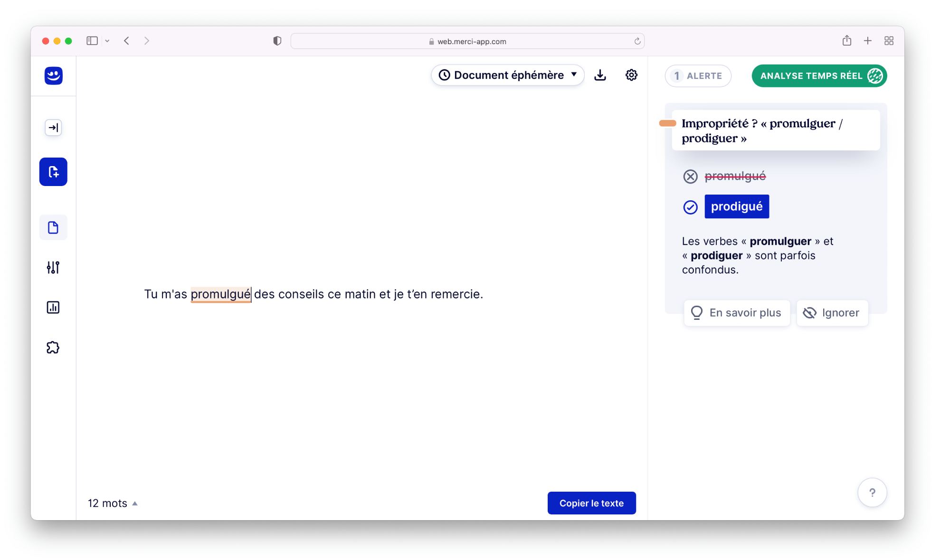Accept the suggested word prodigué
Screen dimensions: 950x560
pos(737,206)
